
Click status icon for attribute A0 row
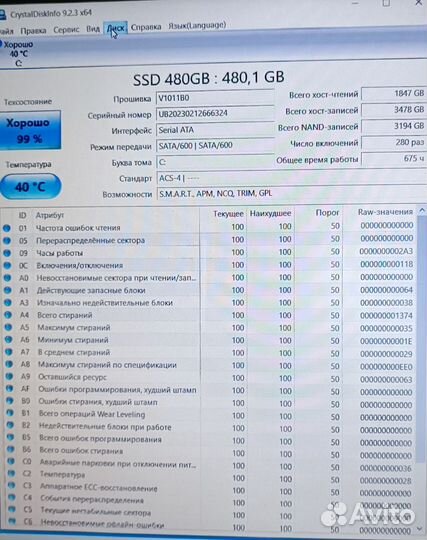click(7, 278)
